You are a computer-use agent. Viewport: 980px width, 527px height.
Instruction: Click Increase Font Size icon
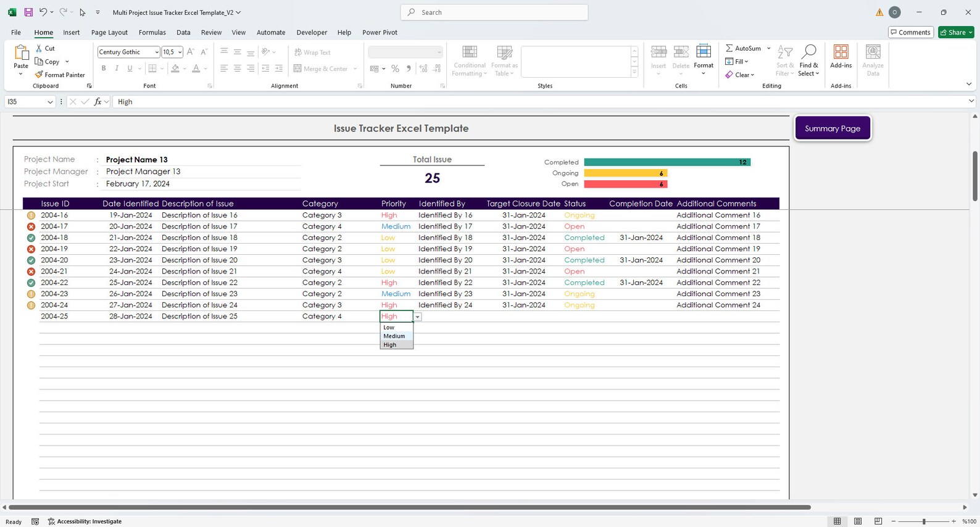click(191, 52)
